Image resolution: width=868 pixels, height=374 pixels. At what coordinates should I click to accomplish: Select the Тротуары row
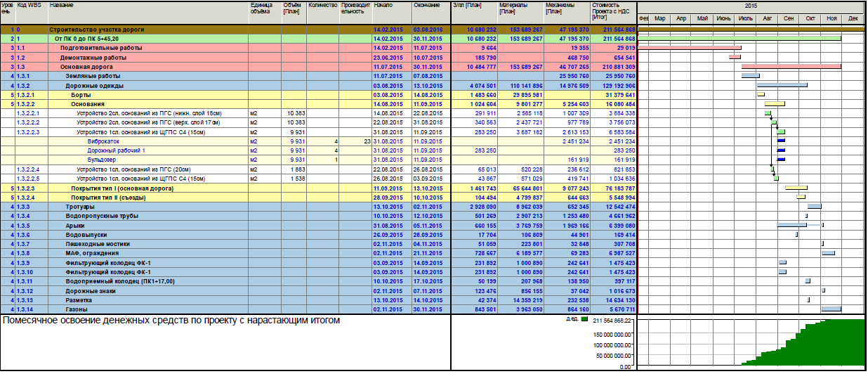319,207
